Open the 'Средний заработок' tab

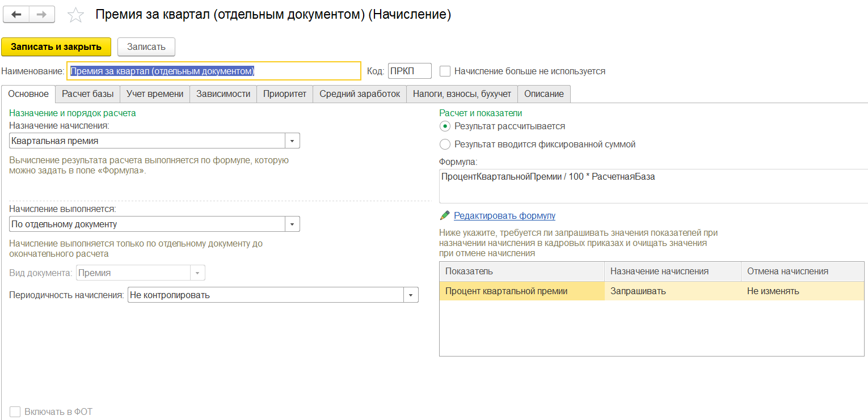point(359,94)
